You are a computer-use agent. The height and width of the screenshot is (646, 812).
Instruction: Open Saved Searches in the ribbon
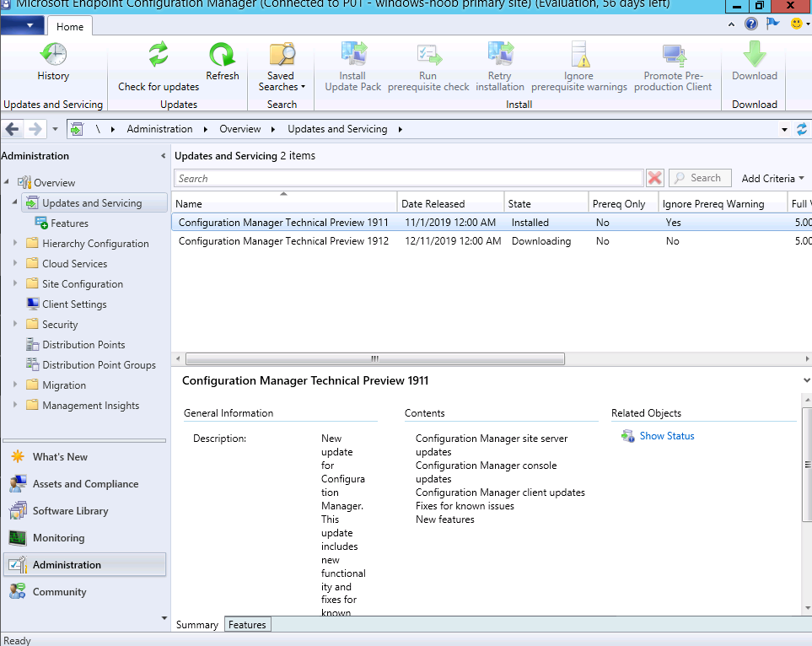pos(281,67)
